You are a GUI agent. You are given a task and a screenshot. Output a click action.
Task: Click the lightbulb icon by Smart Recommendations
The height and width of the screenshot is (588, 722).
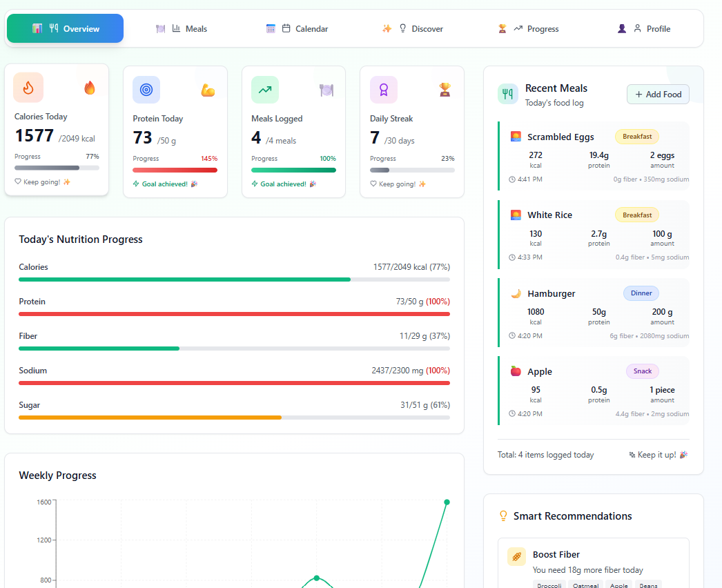pos(503,516)
